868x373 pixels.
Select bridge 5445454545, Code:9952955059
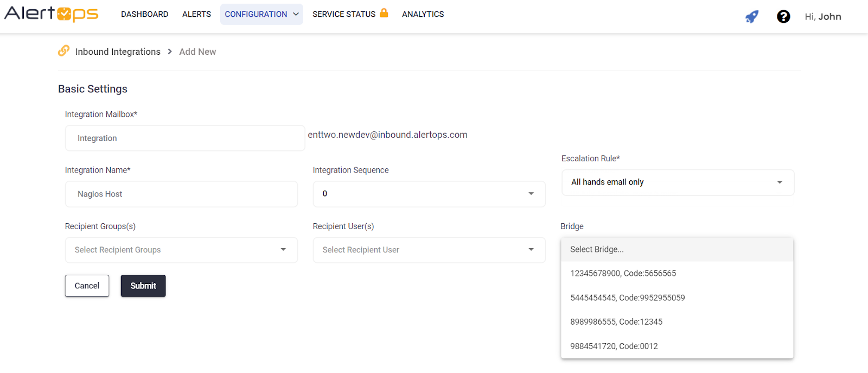pos(677,298)
